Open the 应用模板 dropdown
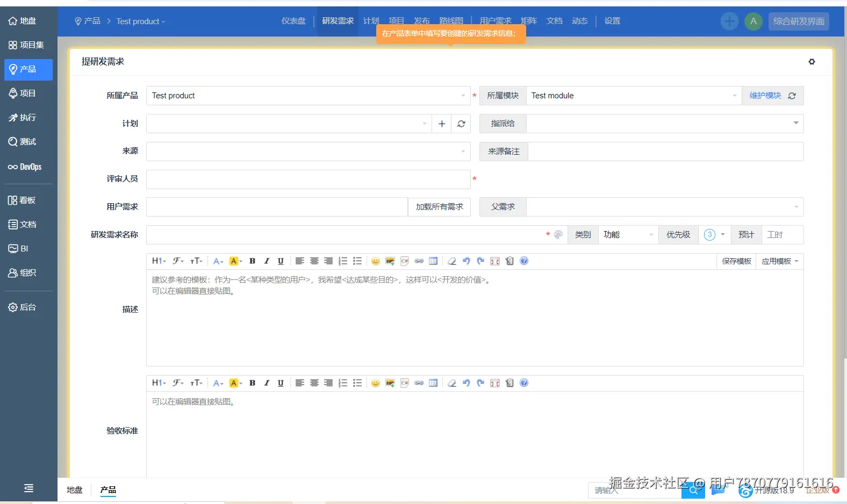 point(780,261)
